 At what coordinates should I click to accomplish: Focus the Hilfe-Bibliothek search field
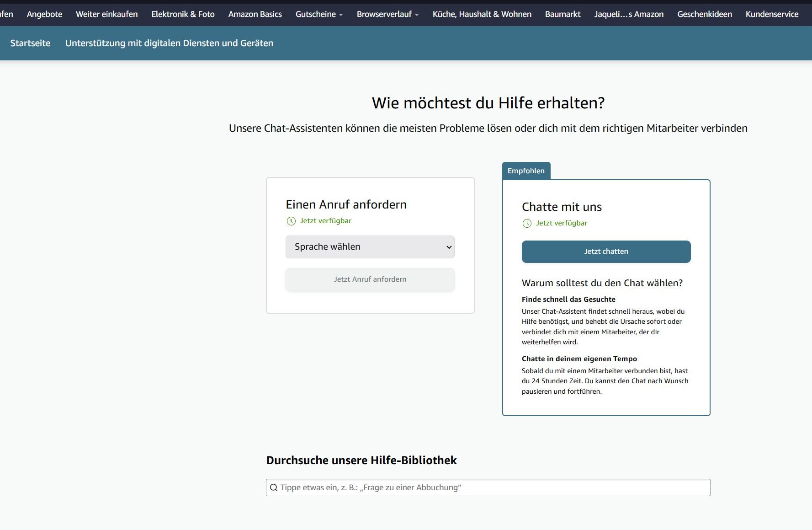click(x=494, y=487)
